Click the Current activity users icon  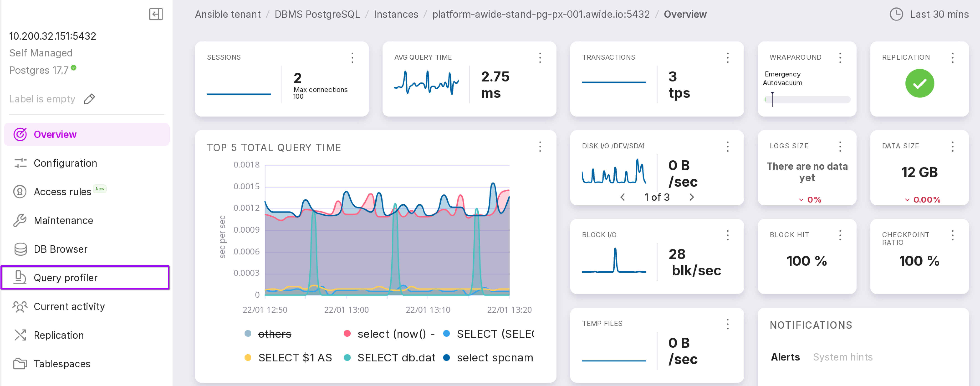pos(20,306)
